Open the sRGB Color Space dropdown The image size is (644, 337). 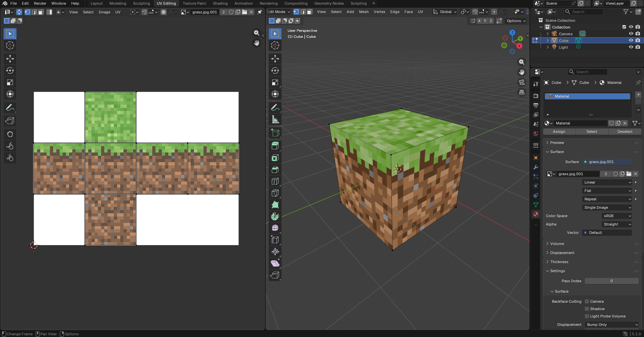click(617, 216)
